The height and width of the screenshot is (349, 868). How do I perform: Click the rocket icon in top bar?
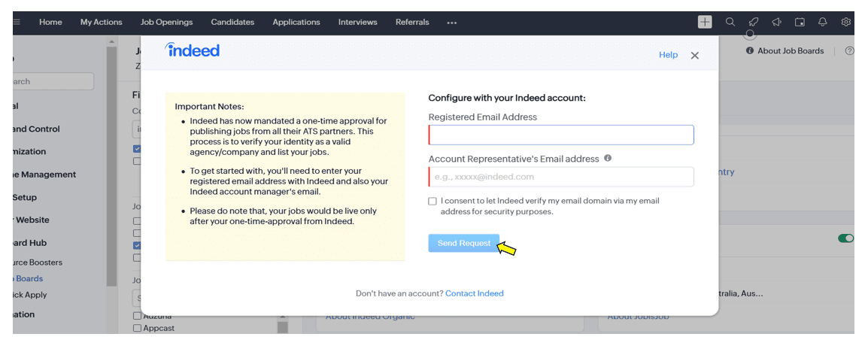pyautogui.click(x=753, y=22)
